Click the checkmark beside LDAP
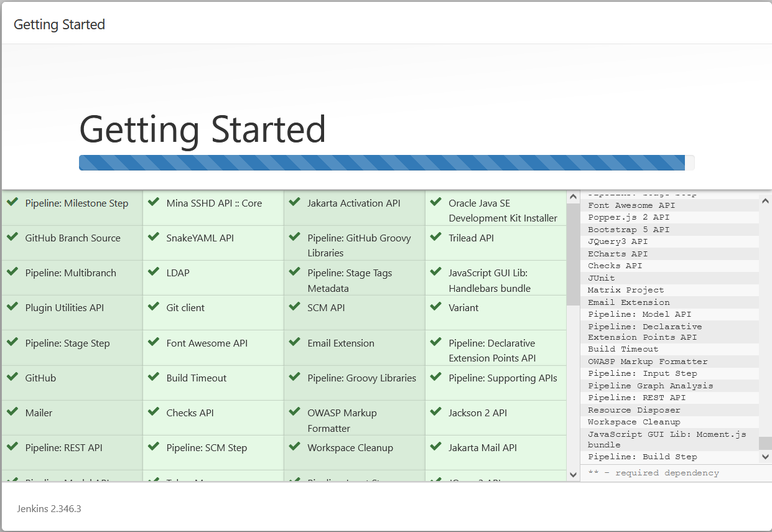 [154, 271]
